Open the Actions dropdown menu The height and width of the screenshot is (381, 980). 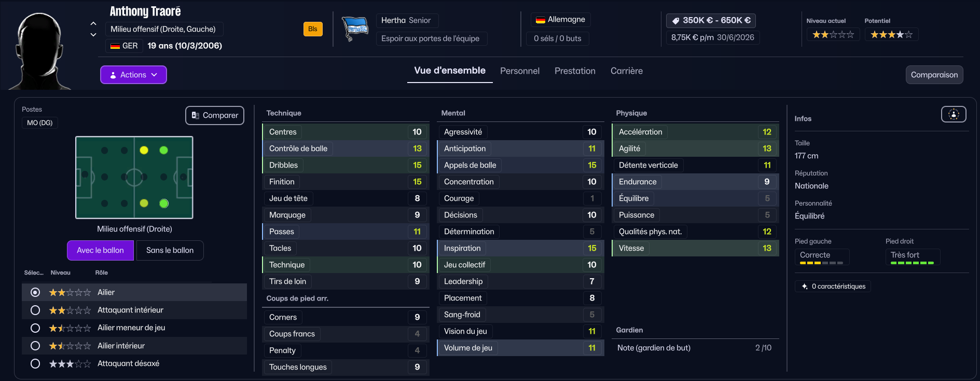pyautogui.click(x=133, y=75)
